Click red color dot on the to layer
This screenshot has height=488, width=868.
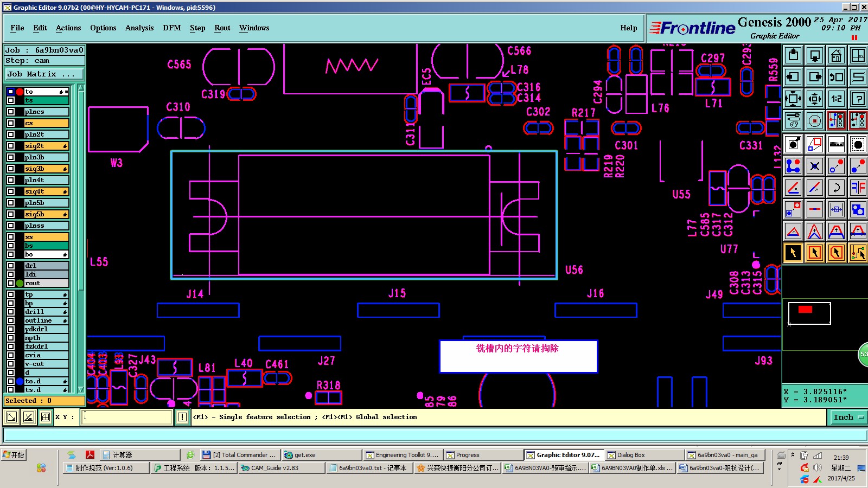(20, 92)
